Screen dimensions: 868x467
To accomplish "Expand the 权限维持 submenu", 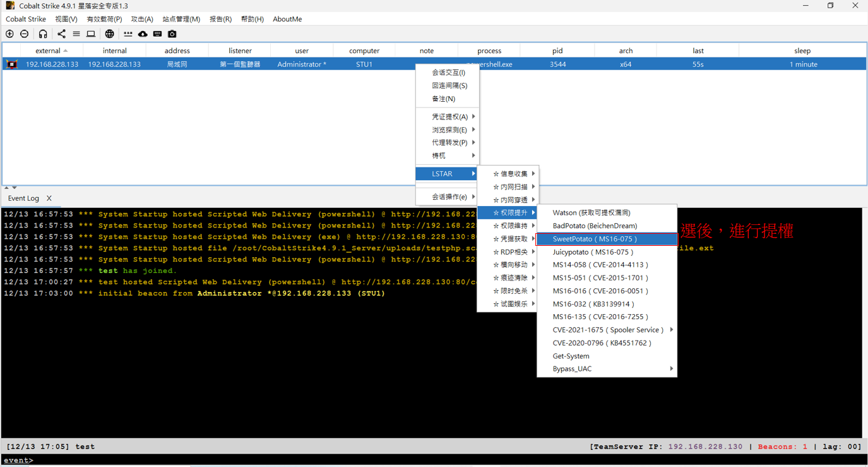I will 508,226.
